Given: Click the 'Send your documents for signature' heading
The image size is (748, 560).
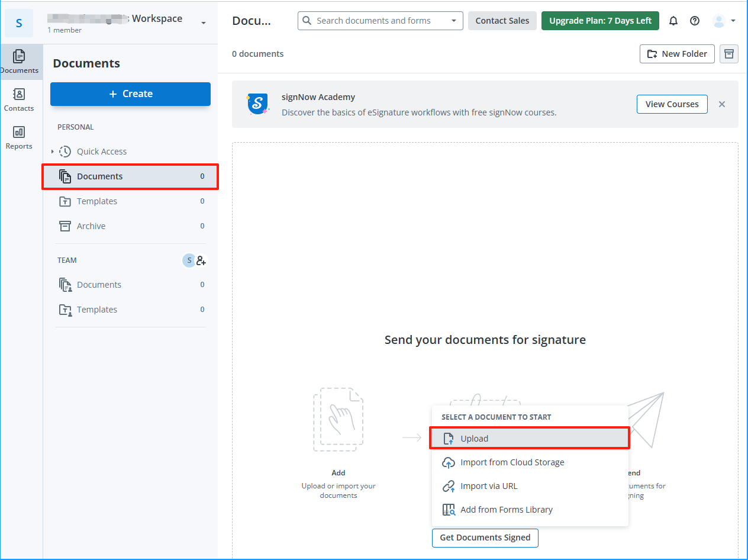Looking at the screenshot, I should (485, 340).
